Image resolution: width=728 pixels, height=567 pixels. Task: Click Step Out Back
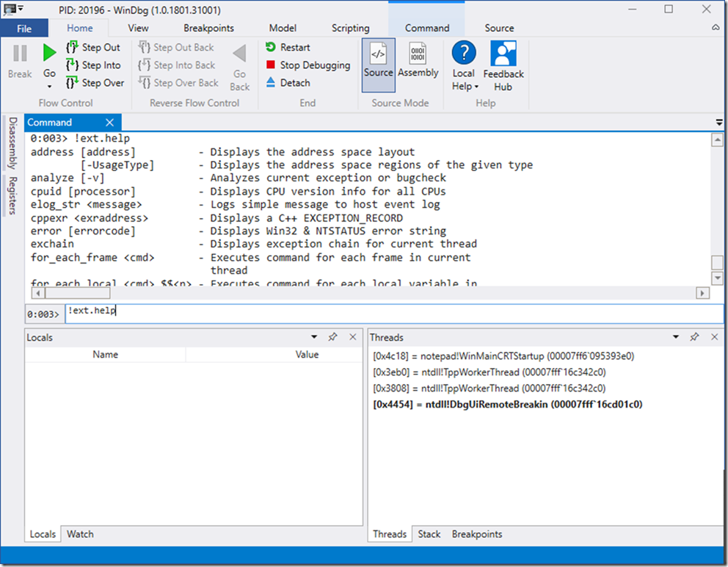click(176, 48)
